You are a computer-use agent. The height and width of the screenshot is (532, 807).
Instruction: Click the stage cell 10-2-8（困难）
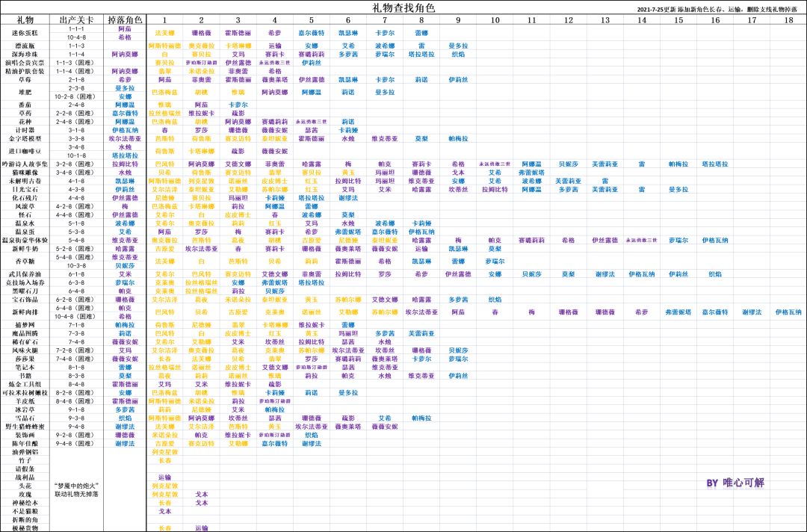[77, 96]
